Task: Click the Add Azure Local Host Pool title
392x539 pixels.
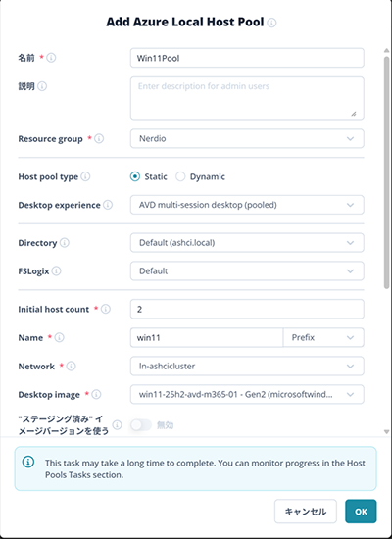Action: (x=185, y=22)
